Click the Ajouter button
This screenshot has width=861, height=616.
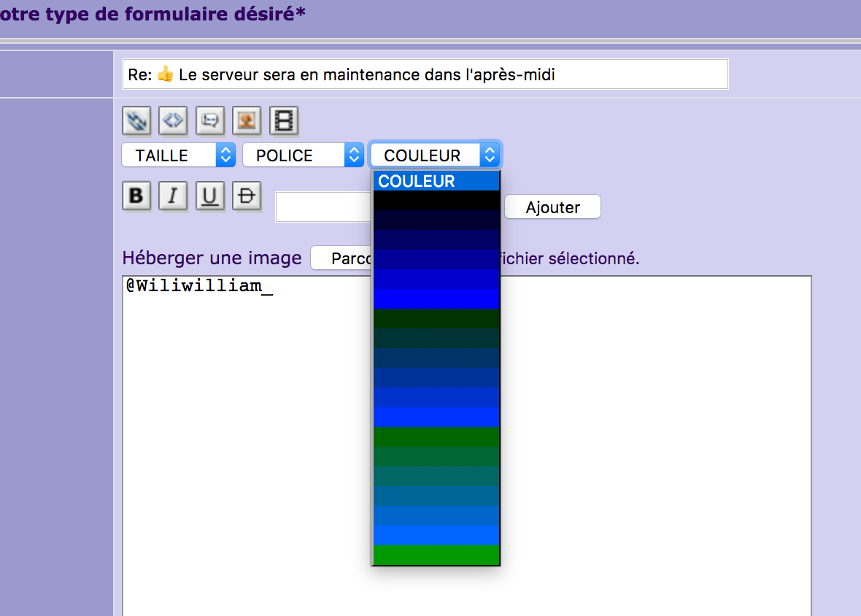(x=552, y=207)
